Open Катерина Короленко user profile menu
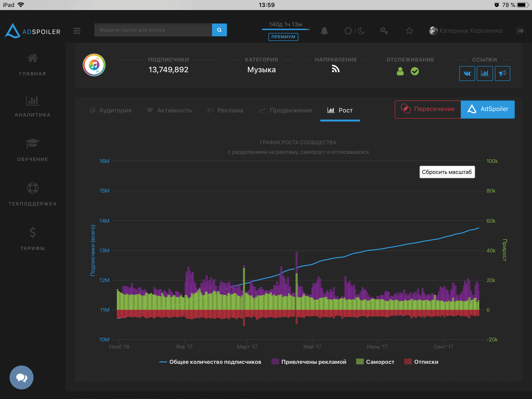Image resolution: width=532 pixels, height=399 pixels. [x=466, y=31]
